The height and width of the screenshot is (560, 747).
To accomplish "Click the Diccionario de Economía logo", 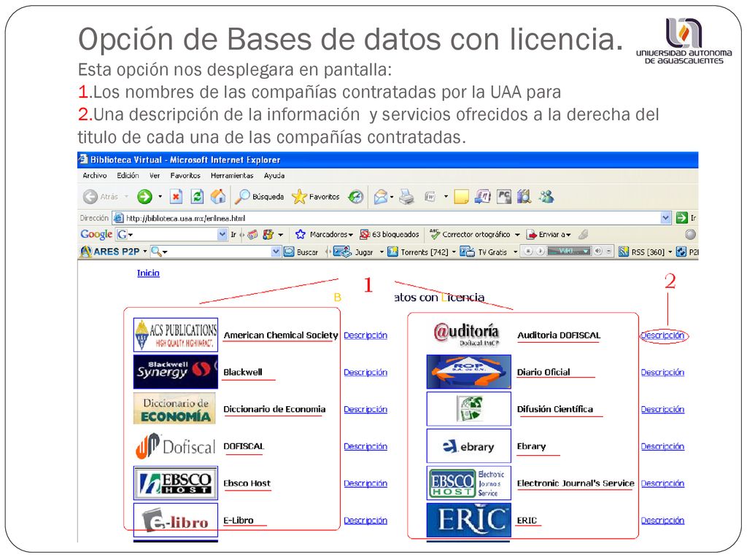I will click(x=175, y=408).
